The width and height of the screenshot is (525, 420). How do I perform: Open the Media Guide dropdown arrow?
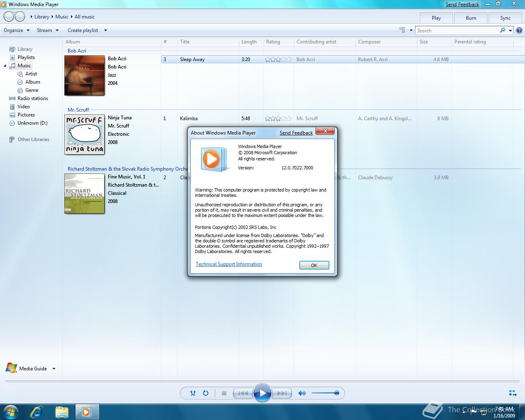(x=54, y=369)
